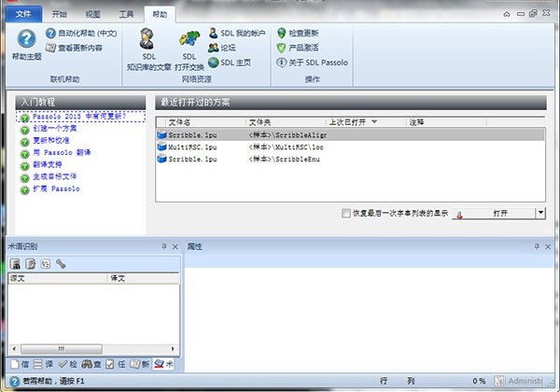
Task: Click the wrench icon in 术语识别 toolbar
Action: [61, 264]
